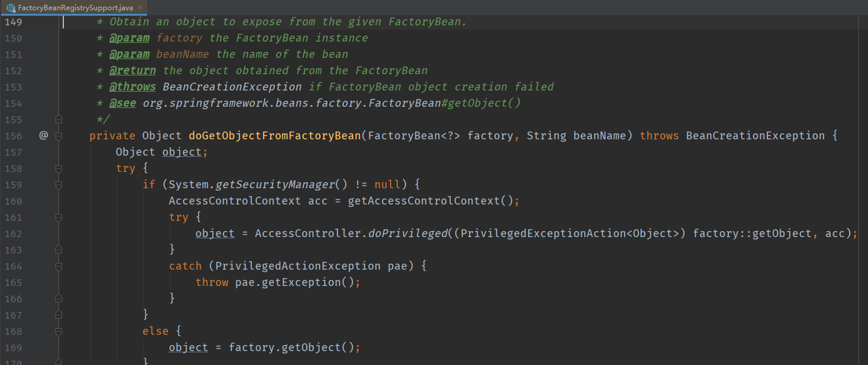The height and width of the screenshot is (365, 868).
Task: Click the @ gutter icon on line 156
Action: pyautogui.click(x=43, y=136)
